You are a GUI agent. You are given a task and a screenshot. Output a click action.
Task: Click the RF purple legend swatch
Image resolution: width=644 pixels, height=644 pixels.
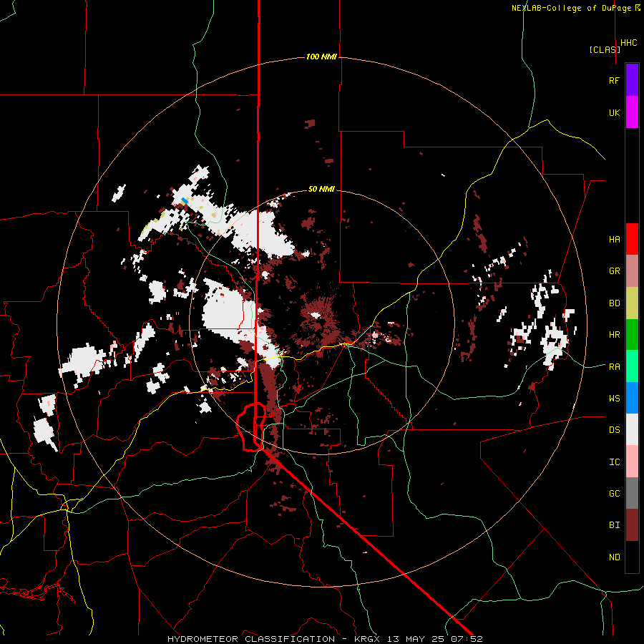[x=632, y=80]
